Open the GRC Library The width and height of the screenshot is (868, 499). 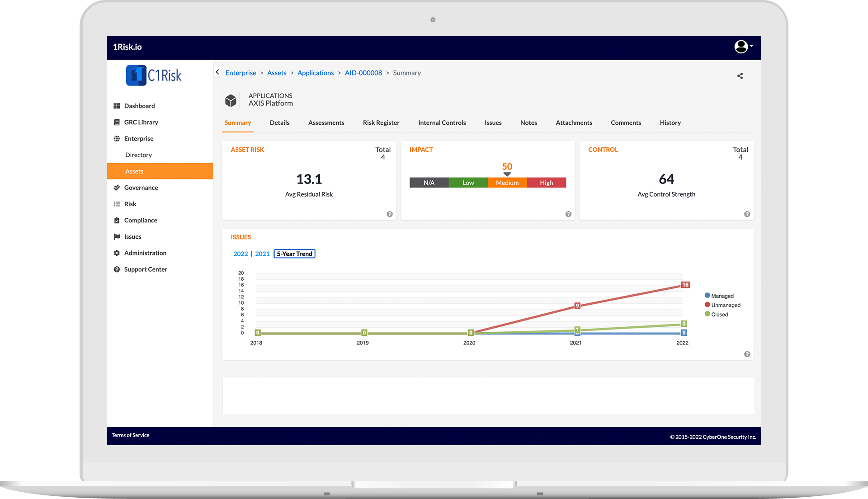[x=141, y=122]
